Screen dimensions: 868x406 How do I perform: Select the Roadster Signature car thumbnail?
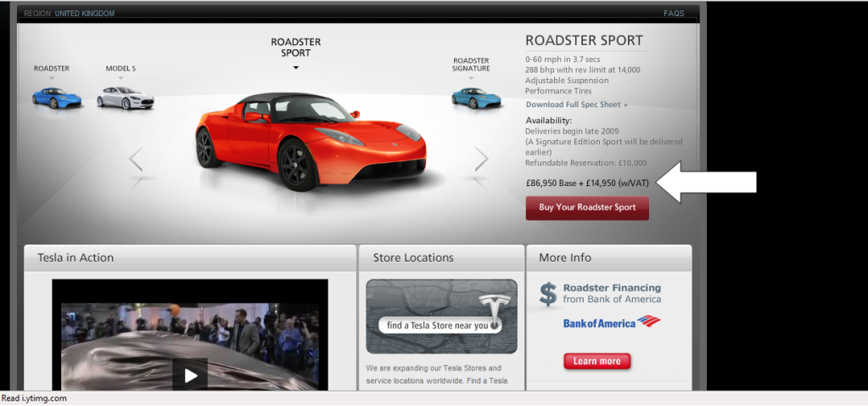(476, 98)
